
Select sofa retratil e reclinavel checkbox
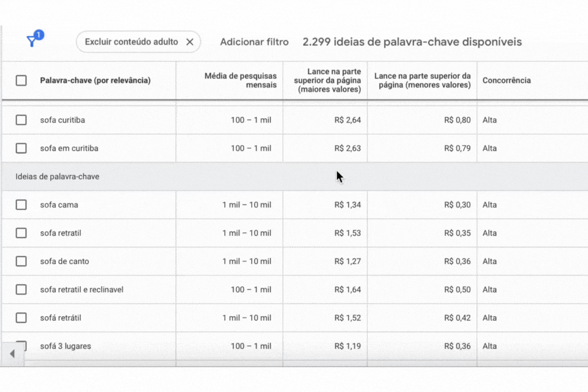(21, 289)
